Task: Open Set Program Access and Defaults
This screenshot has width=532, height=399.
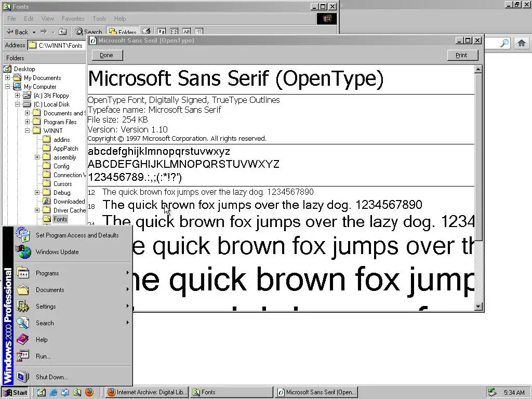Action: coord(73,235)
